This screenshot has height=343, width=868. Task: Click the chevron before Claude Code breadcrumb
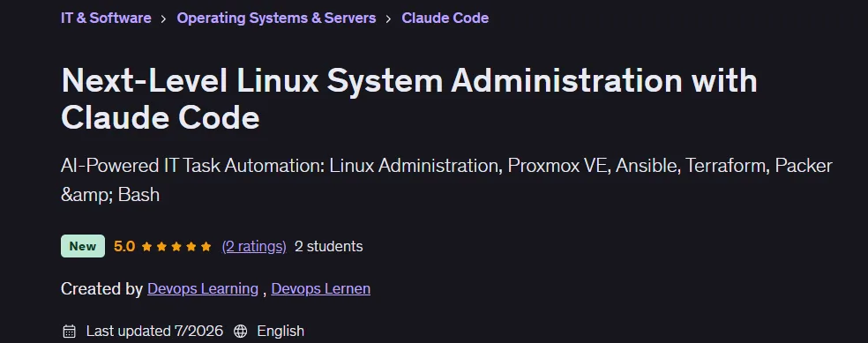(x=389, y=19)
